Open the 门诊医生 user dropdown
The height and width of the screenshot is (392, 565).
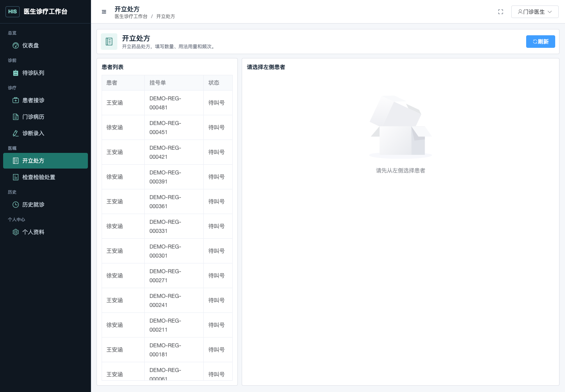click(535, 12)
